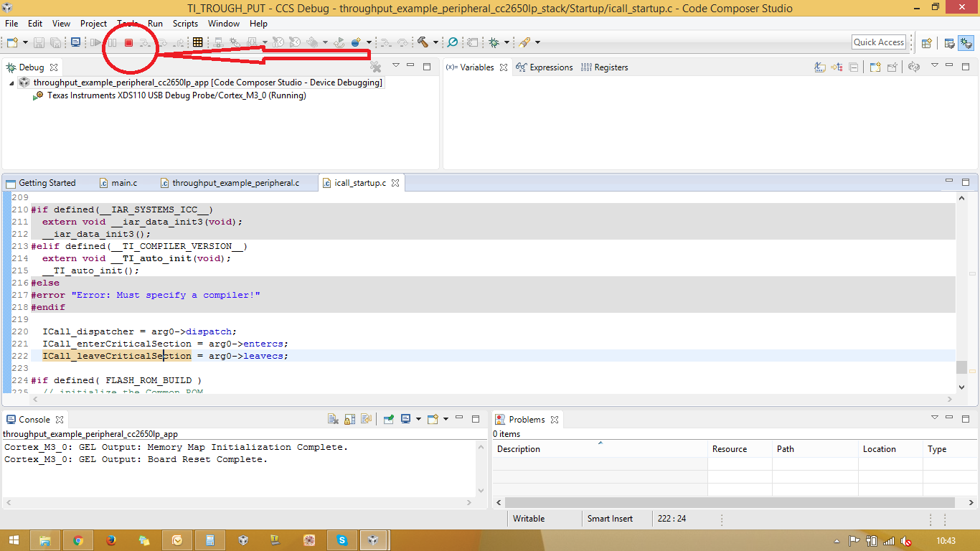Open Firefox from the taskbar
Image resolution: width=980 pixels, height=551 pixels.
coord(110,540)
